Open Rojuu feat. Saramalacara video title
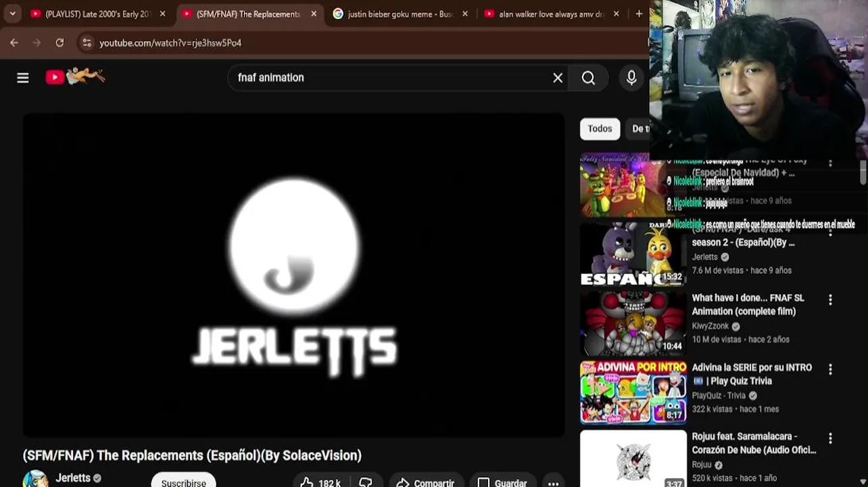Viewport: 868px width, 487px height. 754,443
